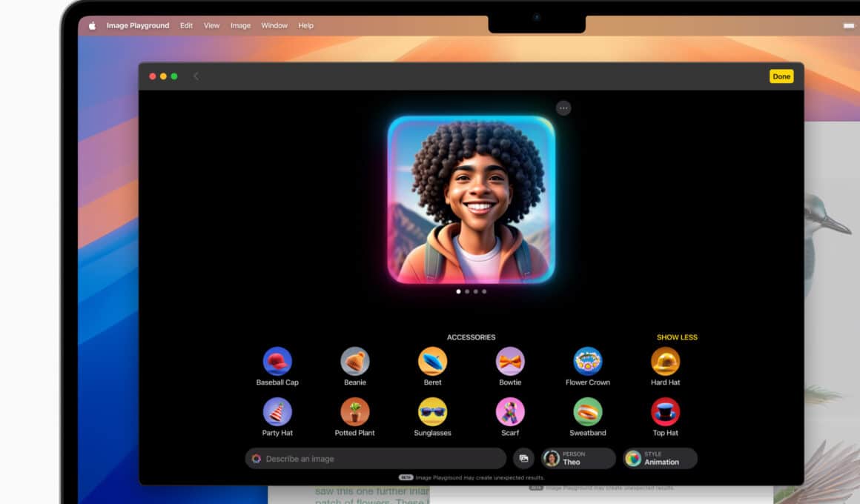860x504 pixels.
Task: Select the generated portrait preview
Action: [x=471, y=199]
